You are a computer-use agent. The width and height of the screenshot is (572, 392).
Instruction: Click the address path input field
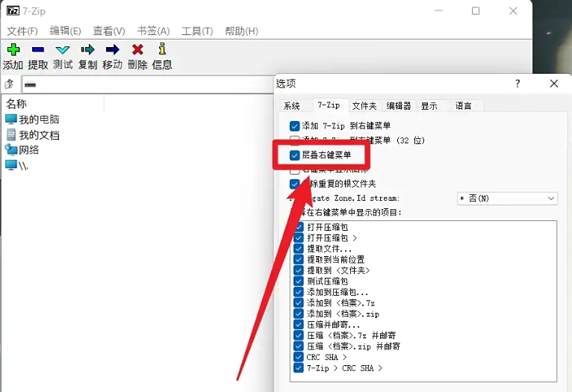click(x=148, y=84)
